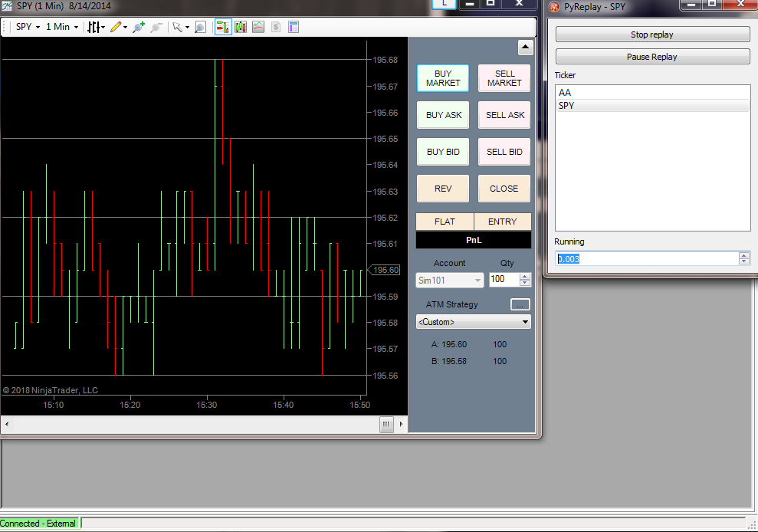This screenshot has width=758, height=532.
Task: Click the chart window L link button
Action: point(443,4)
